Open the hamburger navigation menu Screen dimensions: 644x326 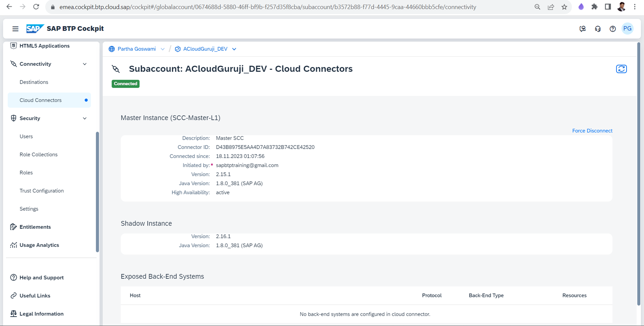(x=15, y=29)
